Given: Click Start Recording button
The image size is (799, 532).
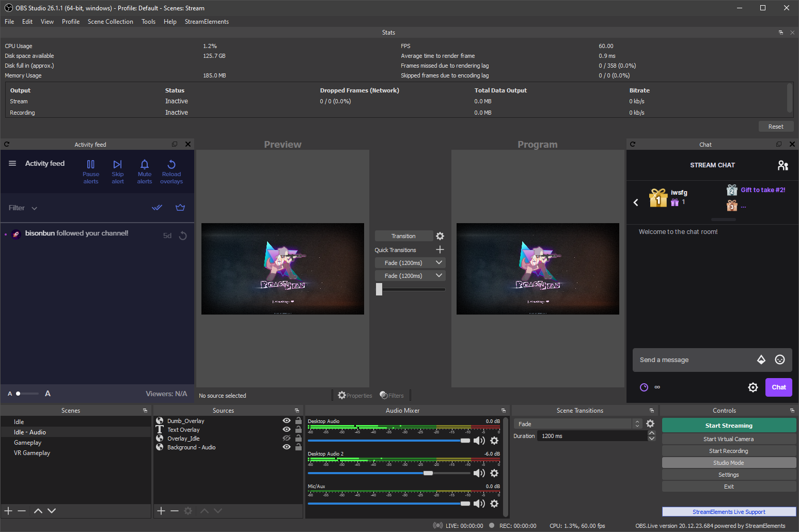Looking at the screenshot, I should 729,451.
